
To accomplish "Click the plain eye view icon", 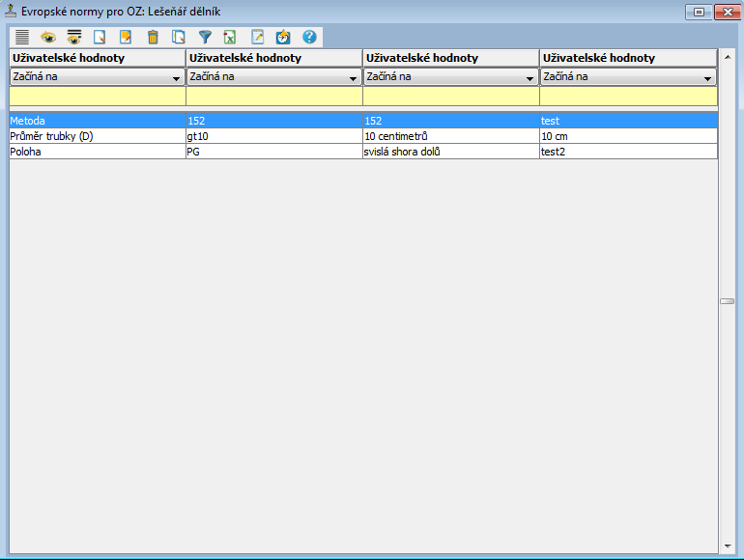I will 48,38.
